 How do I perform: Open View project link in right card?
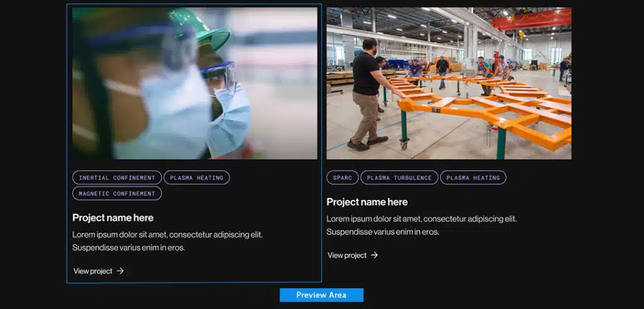pyautogui.click(x=352, y=255)
